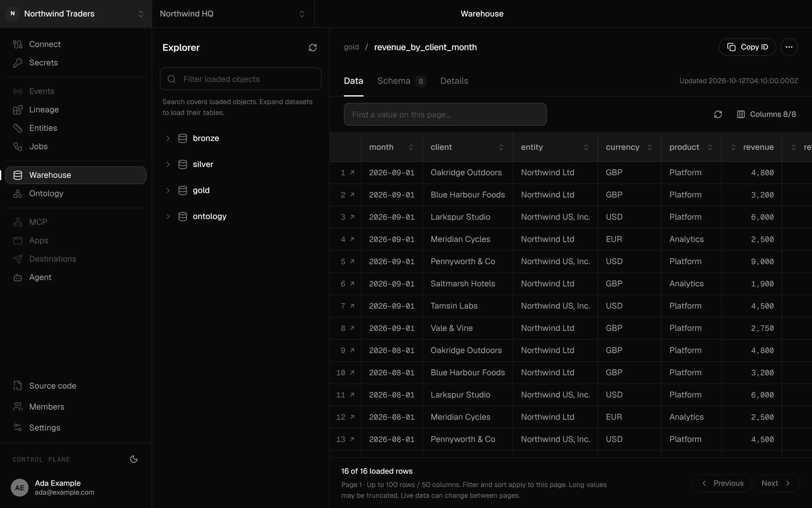The width and height of the screenshot is (812, 508).
Task: Click the Lineage icon in sidebar
Action: click(17, 110)
